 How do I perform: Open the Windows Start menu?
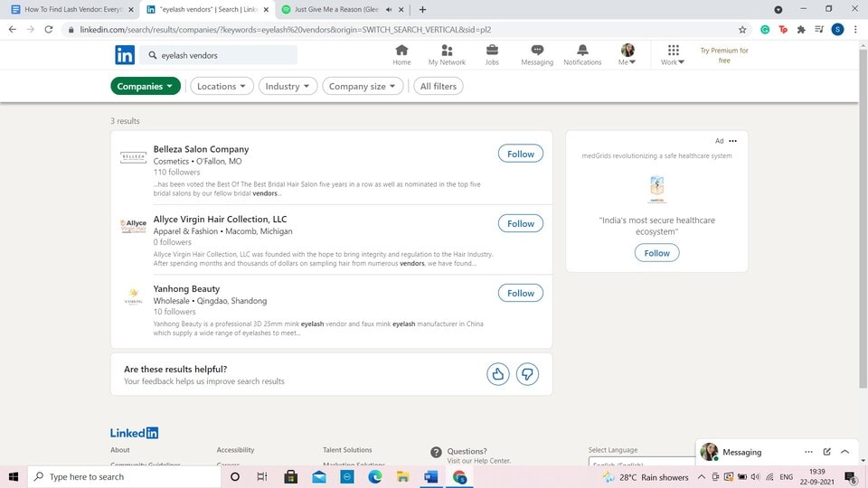coord(14,476)
